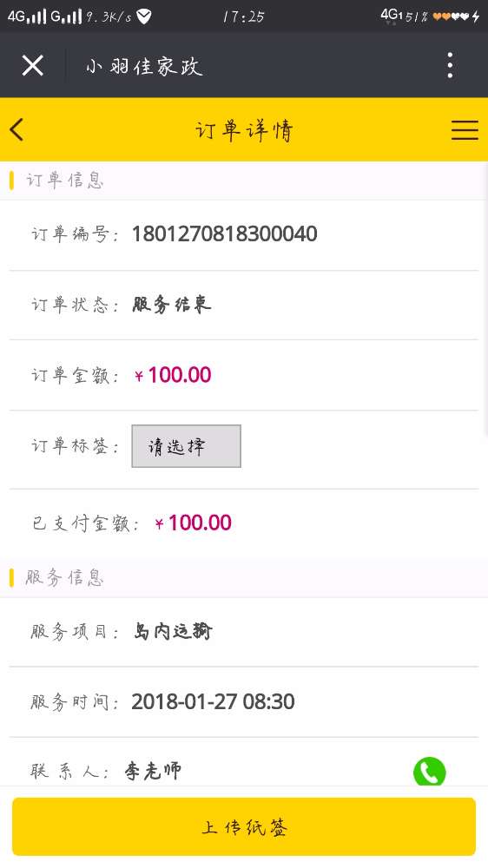Tap the 岛内运狗 service item
This screenshot has height=868, width=488.
(x=173, y=631)
